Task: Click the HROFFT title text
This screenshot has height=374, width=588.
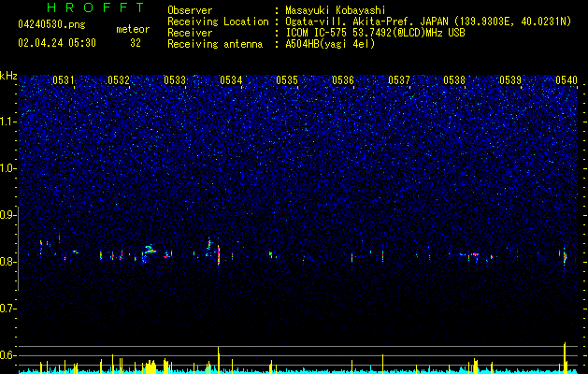Action: click(95, 7)
